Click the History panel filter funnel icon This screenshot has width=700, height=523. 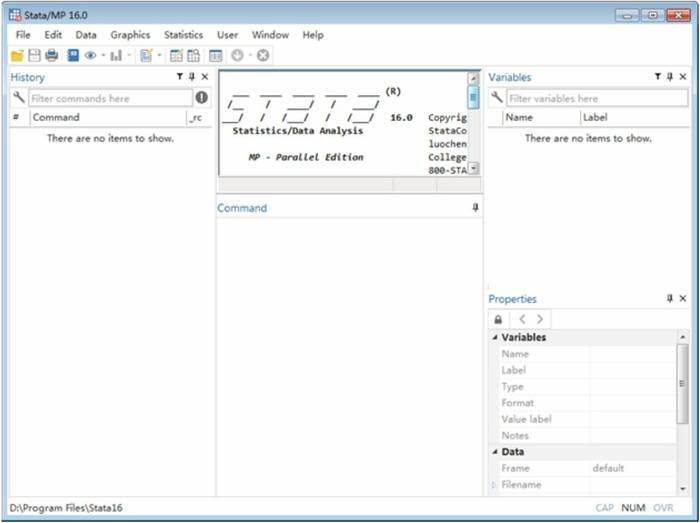179,77
